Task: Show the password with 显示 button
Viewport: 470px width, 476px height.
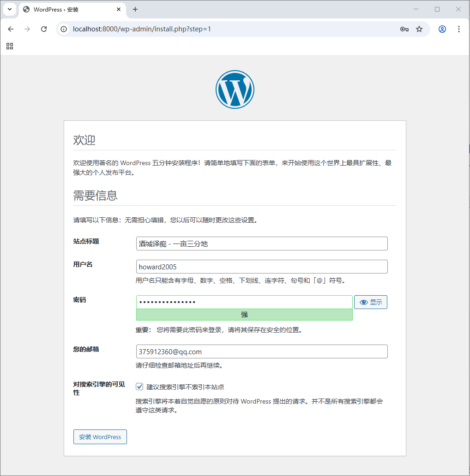Action: point(371,302)
